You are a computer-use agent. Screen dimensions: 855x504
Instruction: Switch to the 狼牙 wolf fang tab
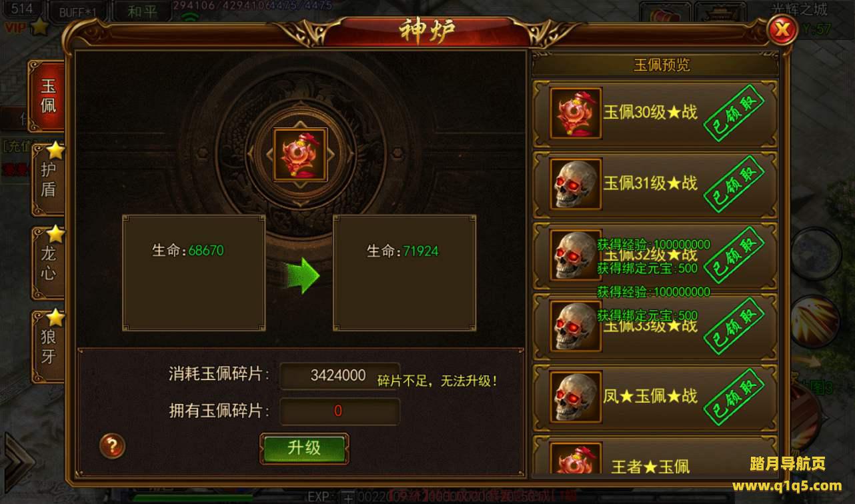(x=48, y=346)
